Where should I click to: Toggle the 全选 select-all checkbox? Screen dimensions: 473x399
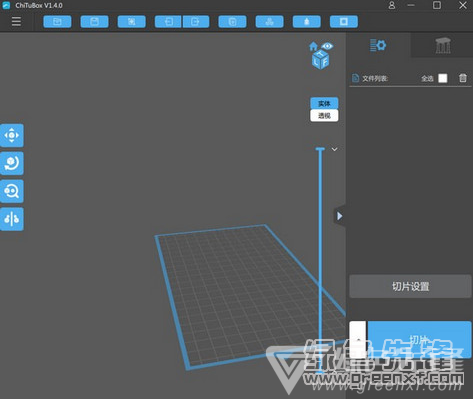[x=443, y=78]
